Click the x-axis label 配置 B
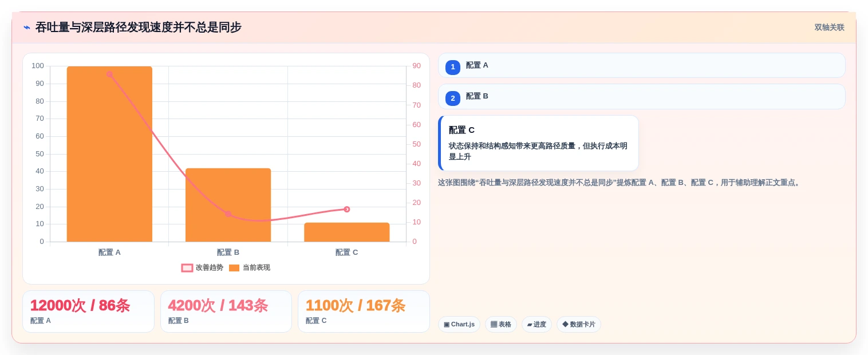Viewport: 868px width, 355px height. [228, 253]
